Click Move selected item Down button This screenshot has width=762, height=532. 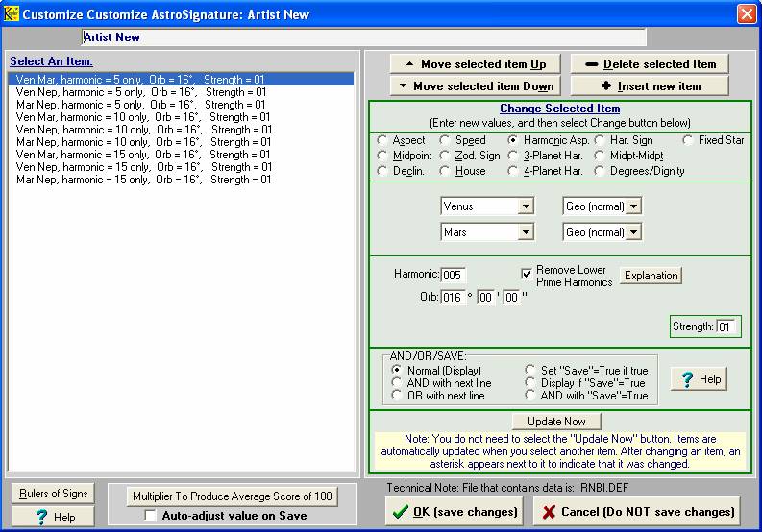pos(475,86)
